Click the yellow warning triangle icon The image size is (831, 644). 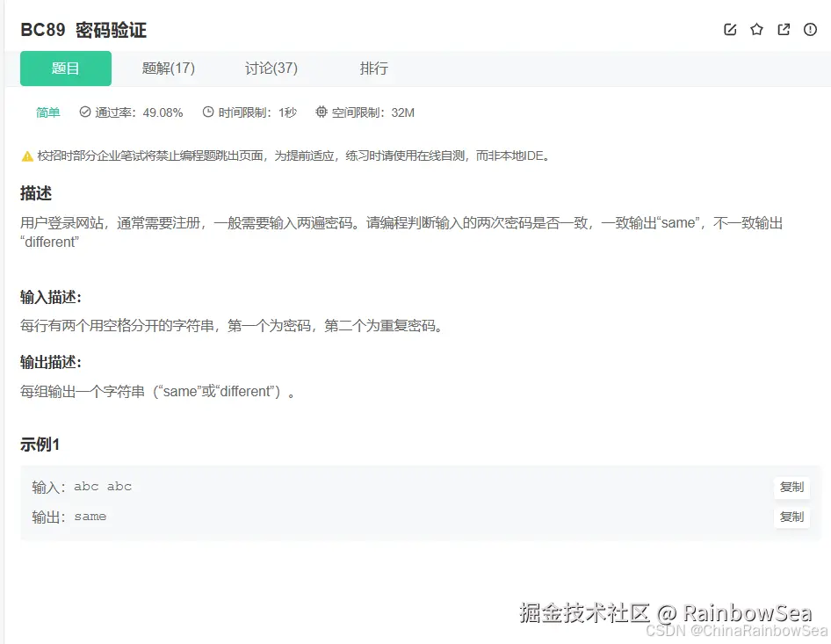[x=26, y=156]
